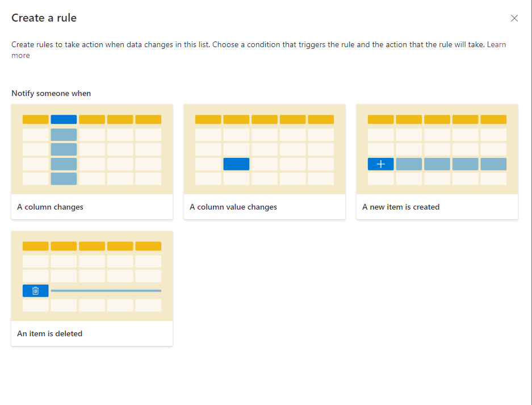Image resolution: width=532 pixels, height=405 pixels.
Task: Click the 'Create a rule' heading
Action: (44, 18)
